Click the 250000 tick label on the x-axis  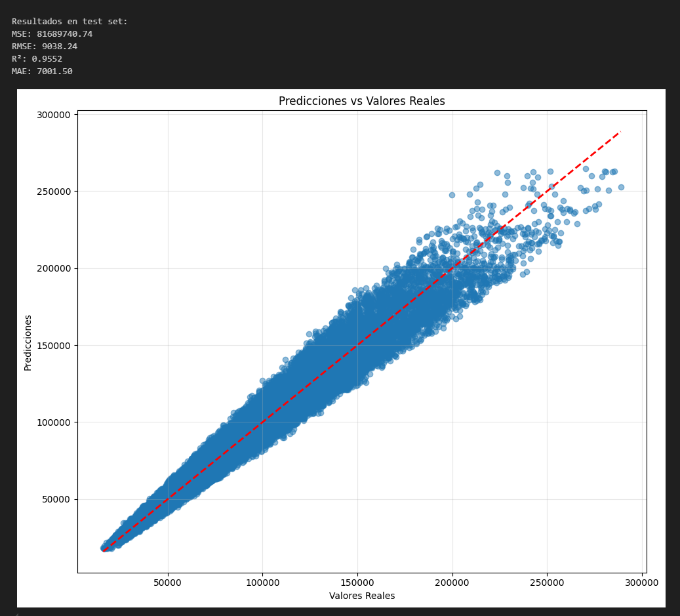pos(548,582)
